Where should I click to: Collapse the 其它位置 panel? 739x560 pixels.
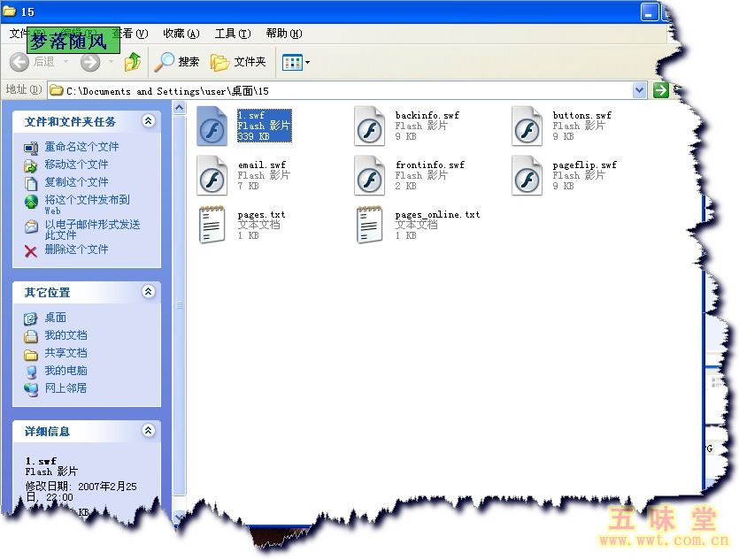tap(148, 291)
